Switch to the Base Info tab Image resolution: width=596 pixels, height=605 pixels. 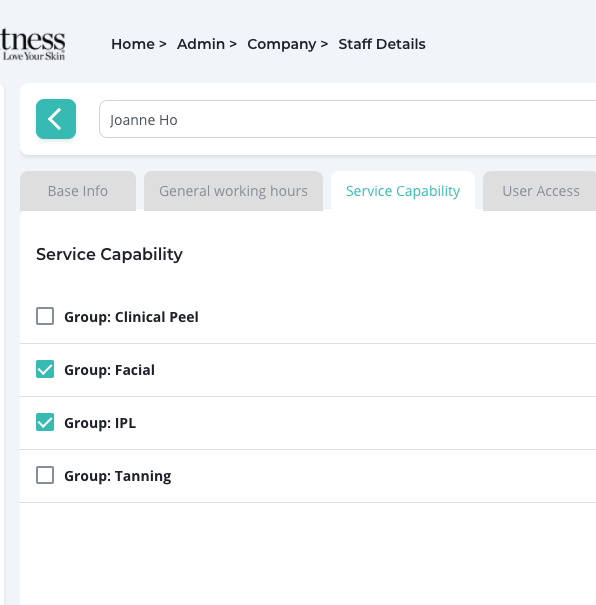78,191
